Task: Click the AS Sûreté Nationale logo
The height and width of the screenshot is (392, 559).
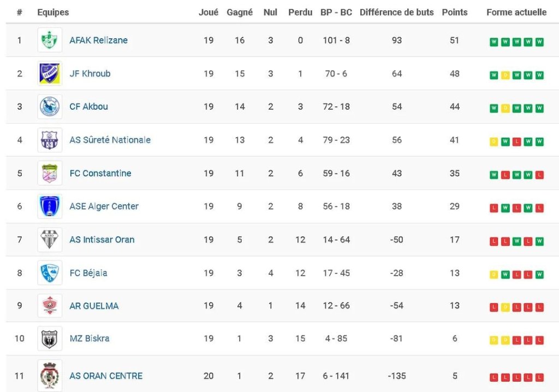Action: tap(50, 140)
